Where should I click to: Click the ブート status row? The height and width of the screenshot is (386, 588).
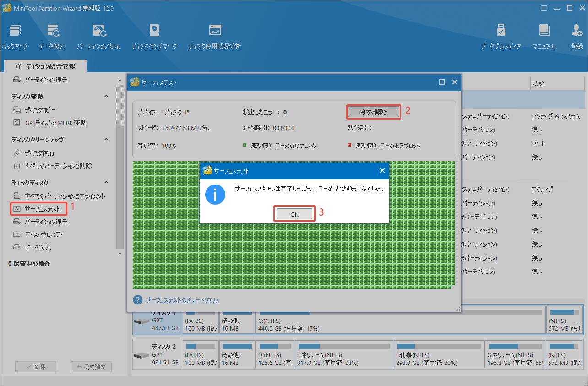click(539, 143)
